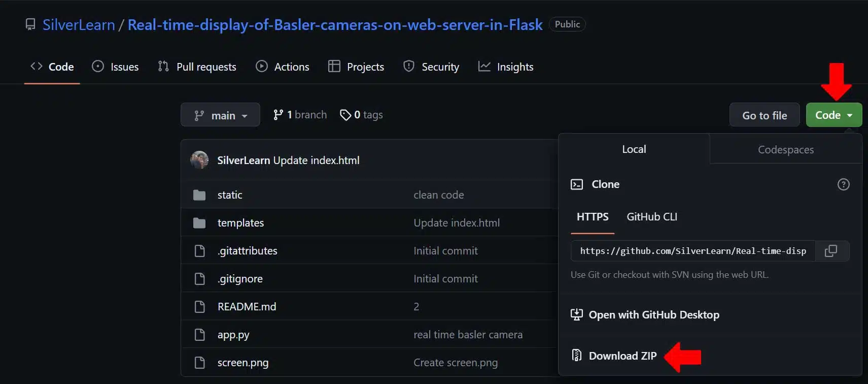Click Download ZIP

622,356
